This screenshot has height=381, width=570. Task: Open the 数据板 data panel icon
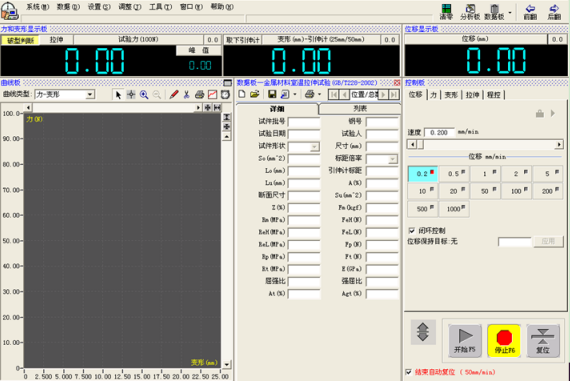point(494,12)
